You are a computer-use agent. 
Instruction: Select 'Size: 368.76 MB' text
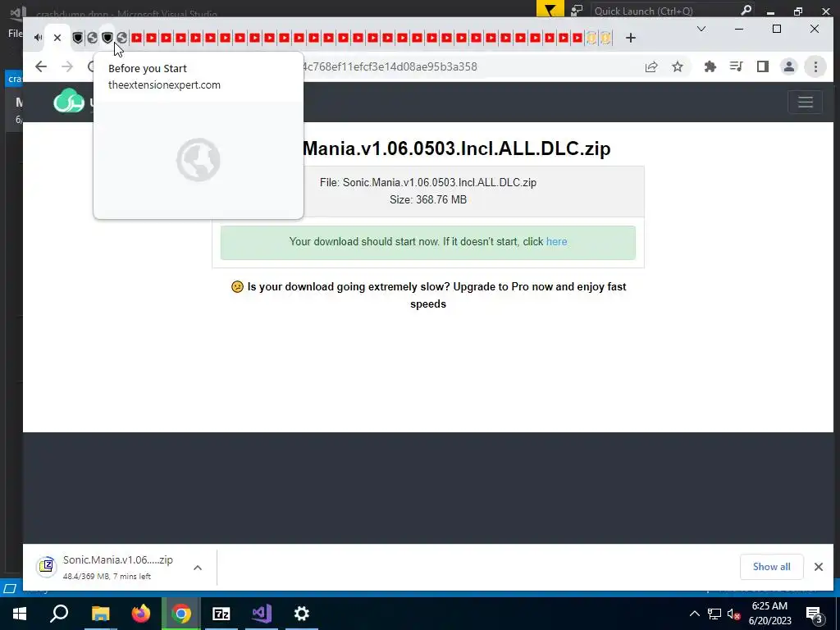[428, 199]
